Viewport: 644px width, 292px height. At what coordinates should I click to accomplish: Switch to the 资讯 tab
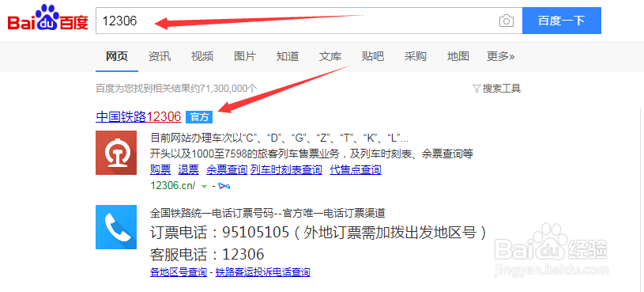point(160,56)
